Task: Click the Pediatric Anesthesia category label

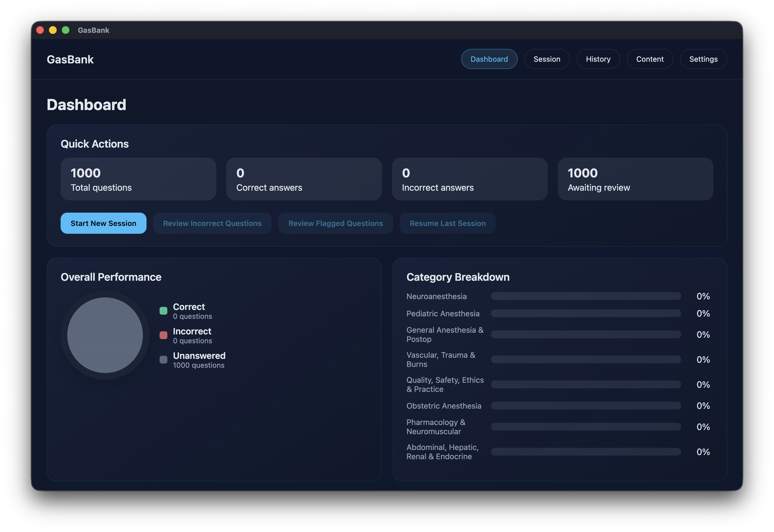Action: (443, 313)
